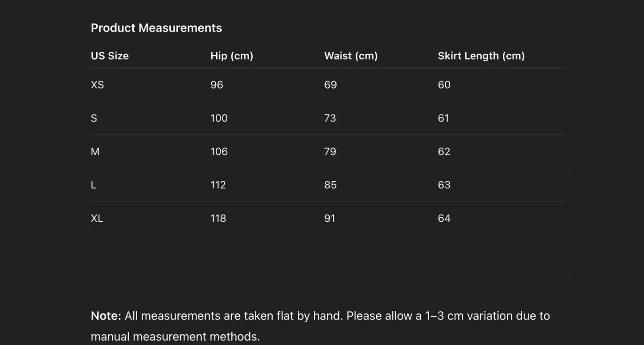Select the M size row label
The height and width of the screenshot is (345, 644).
click(95, 151)
